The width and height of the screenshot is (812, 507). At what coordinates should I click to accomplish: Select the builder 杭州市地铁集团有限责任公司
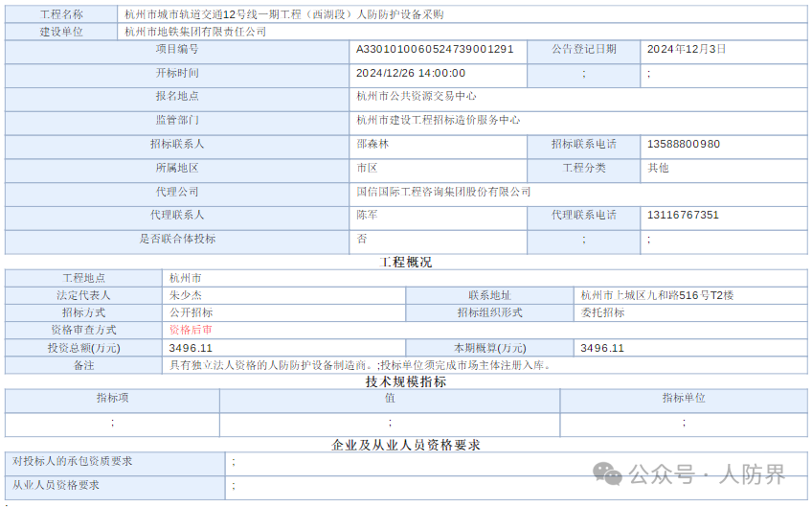pyautogui.click(x=195, y=32)
